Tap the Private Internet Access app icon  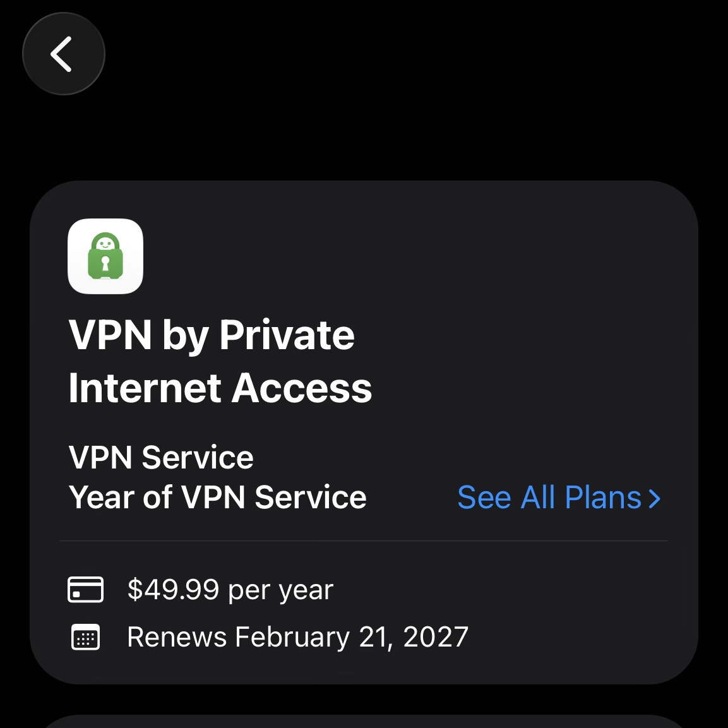click(x=105, y=256)
